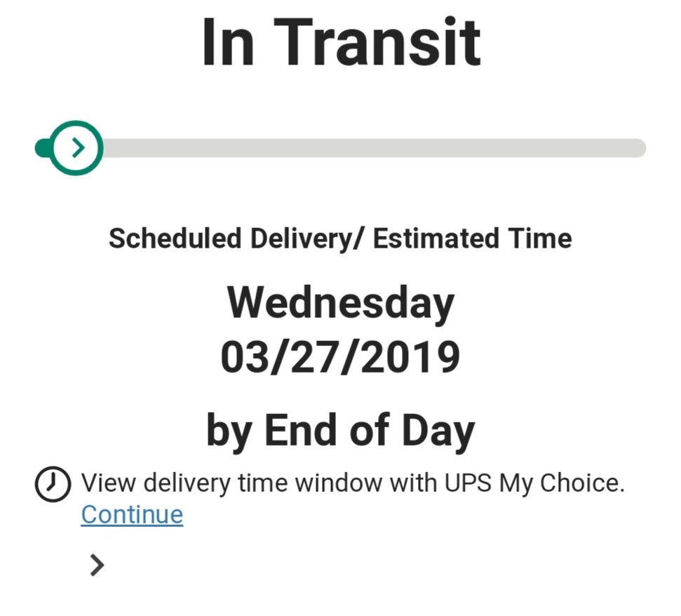Click the word Transit in the heading
The height and width of the screenshot is (616, 681).
[x=377, y=42]
